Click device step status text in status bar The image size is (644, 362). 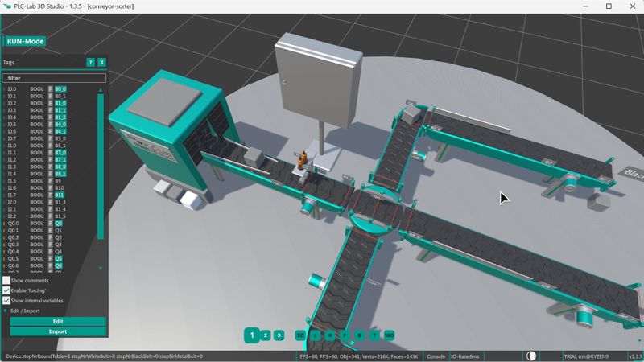tap(105, 356)
